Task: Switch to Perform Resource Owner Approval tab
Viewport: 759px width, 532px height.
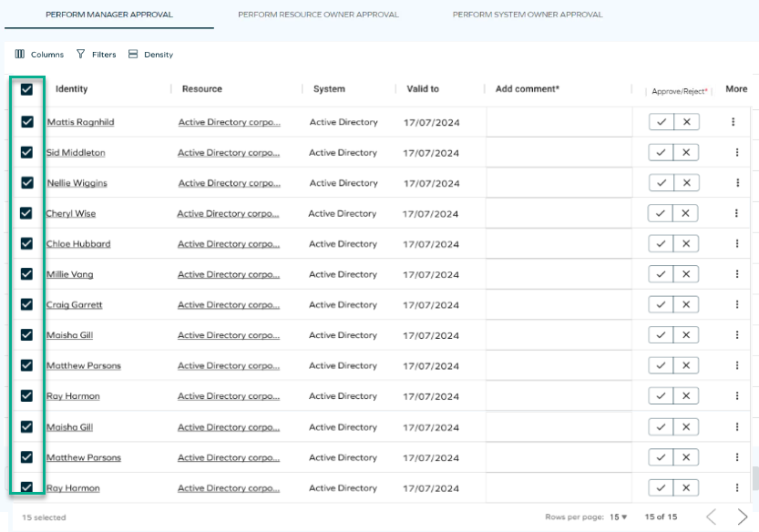Action: click(x=318, y=15)
